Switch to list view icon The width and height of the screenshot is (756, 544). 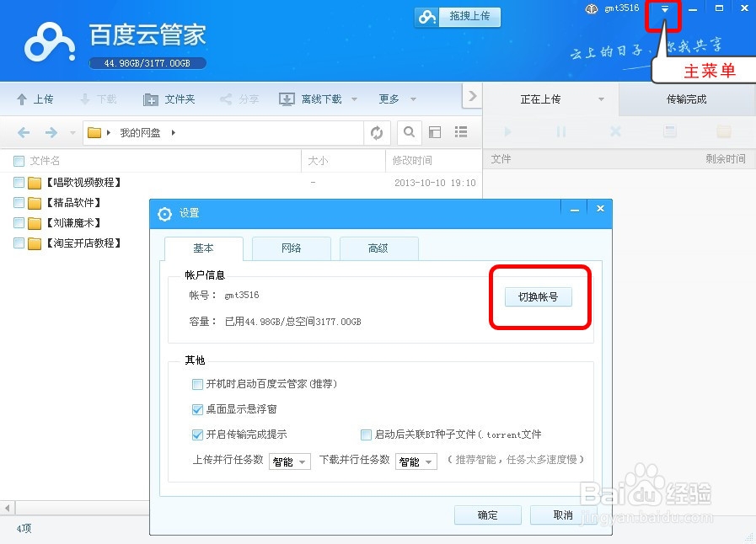tap(461, 132)
